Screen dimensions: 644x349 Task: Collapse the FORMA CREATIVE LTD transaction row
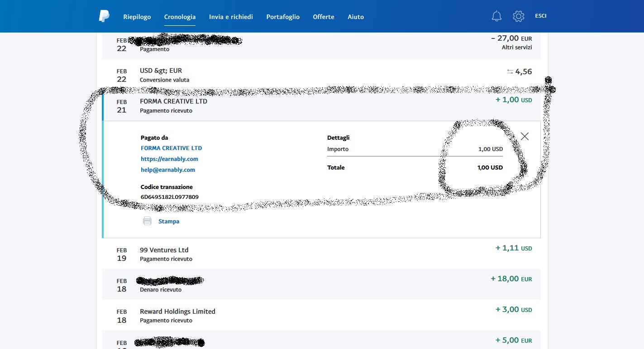click(x=321, y=105)
